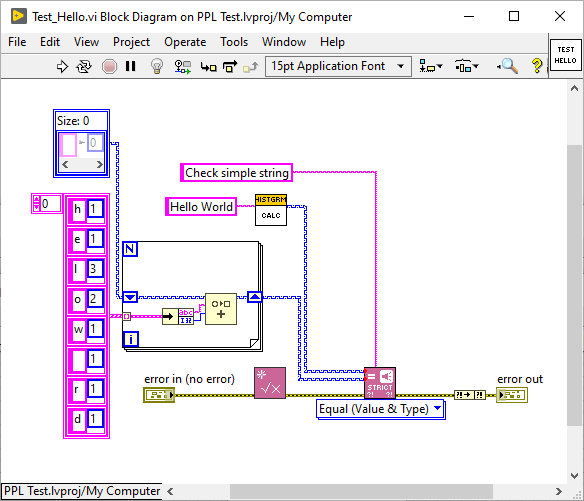Screen dimensions: 584x501
Task: Click the Run arrow button
Action: pos(62,67)
